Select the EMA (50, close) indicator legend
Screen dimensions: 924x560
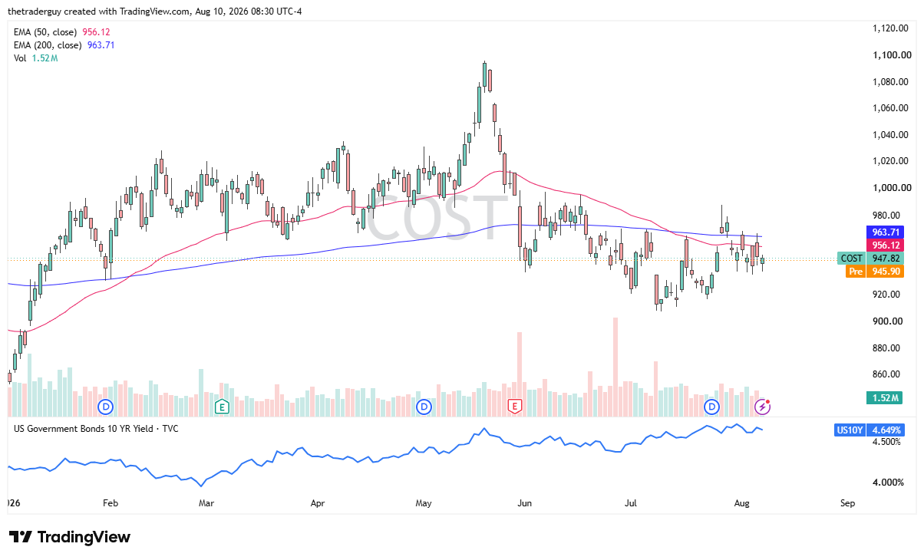pos(62,32)
